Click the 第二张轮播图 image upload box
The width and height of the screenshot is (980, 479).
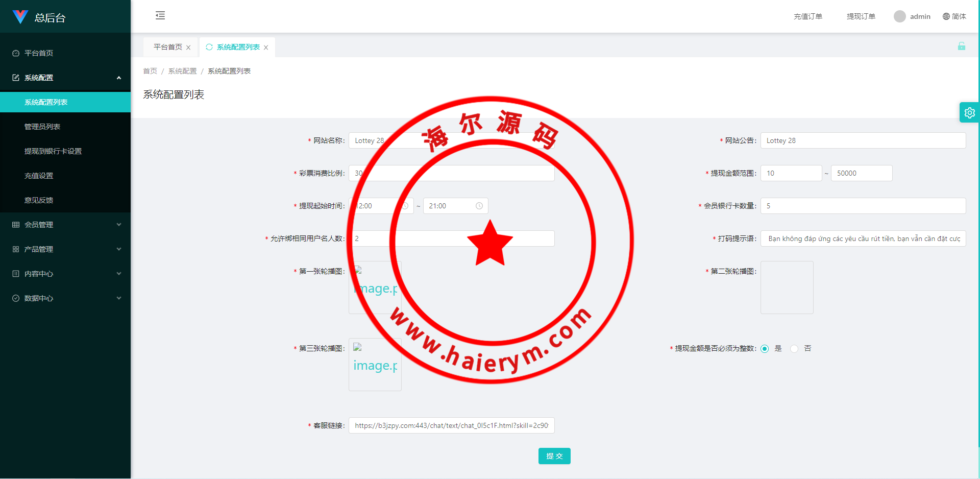[x=787, y=288]
